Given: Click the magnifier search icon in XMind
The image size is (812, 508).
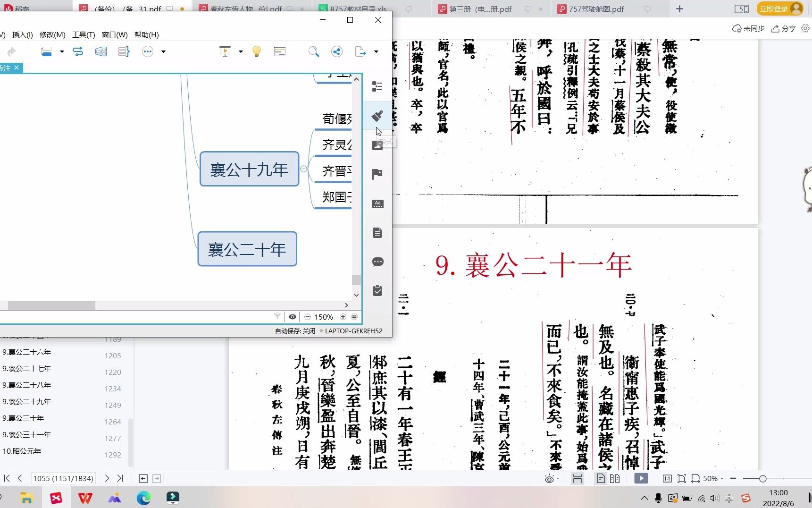Looking at the screenshot, I should (x=314, y=51).
